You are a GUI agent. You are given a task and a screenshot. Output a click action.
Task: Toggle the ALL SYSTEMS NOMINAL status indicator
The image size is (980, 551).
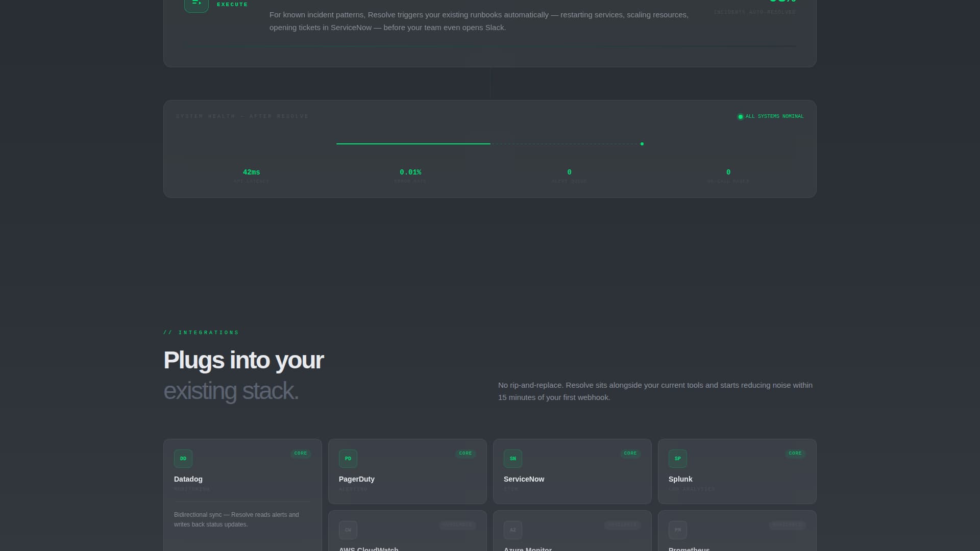point(770,116)
